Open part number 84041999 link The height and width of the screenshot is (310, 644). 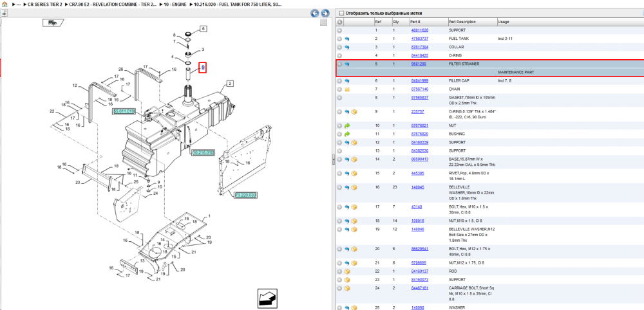[420, 81]
